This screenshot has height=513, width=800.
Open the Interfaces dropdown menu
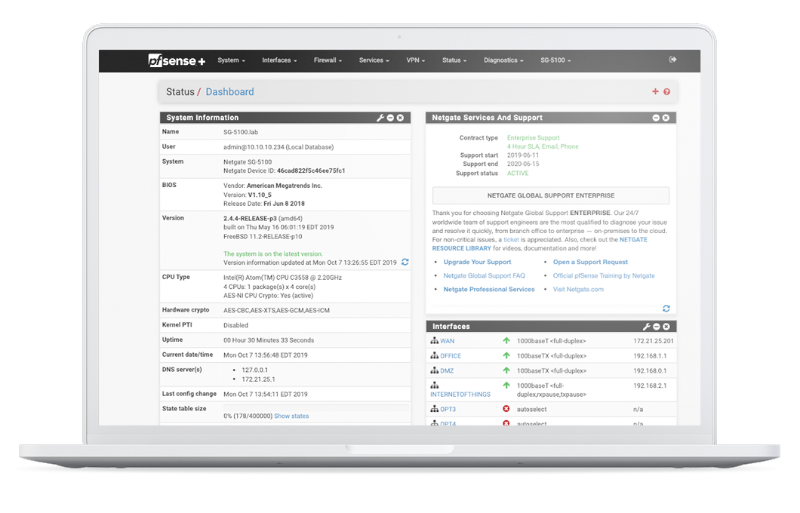pyautogui.click(x=279, y=60)
